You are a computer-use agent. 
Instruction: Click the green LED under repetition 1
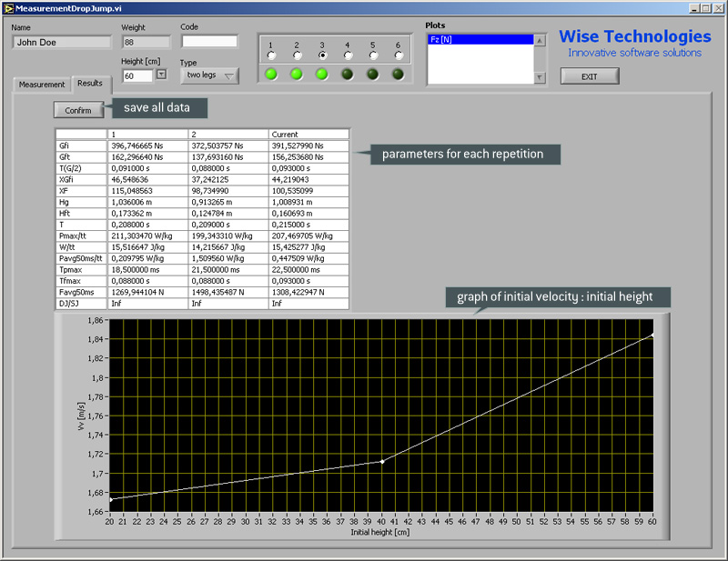(x=271, y=75)
